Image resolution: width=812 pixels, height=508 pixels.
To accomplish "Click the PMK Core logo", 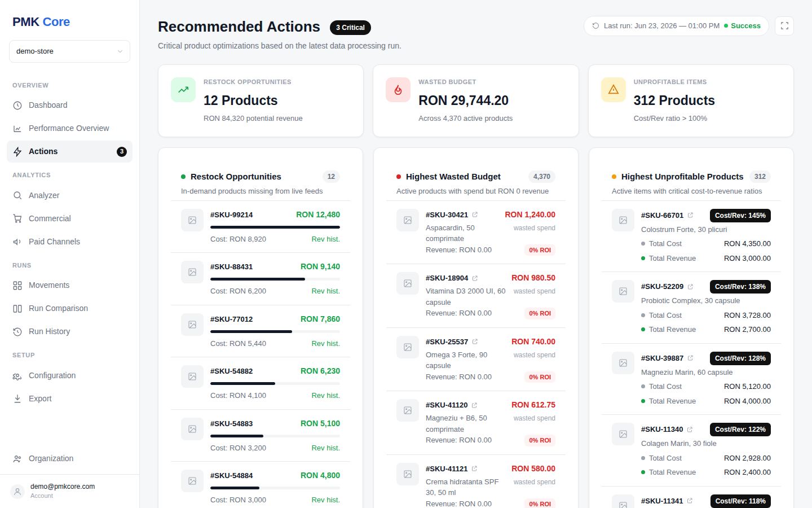I will (41, 22).
